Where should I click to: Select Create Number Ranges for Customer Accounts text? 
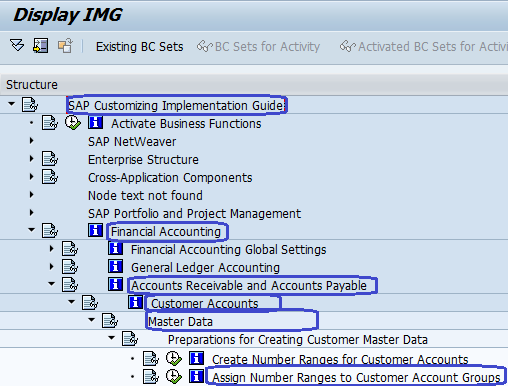coord(340,360)
